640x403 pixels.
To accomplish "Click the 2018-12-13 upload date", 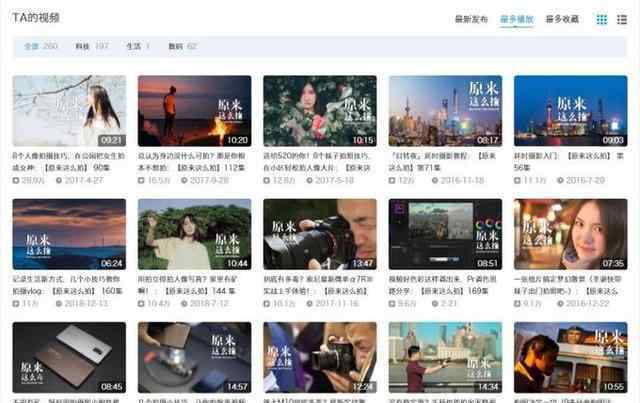I will pos(86,303).
